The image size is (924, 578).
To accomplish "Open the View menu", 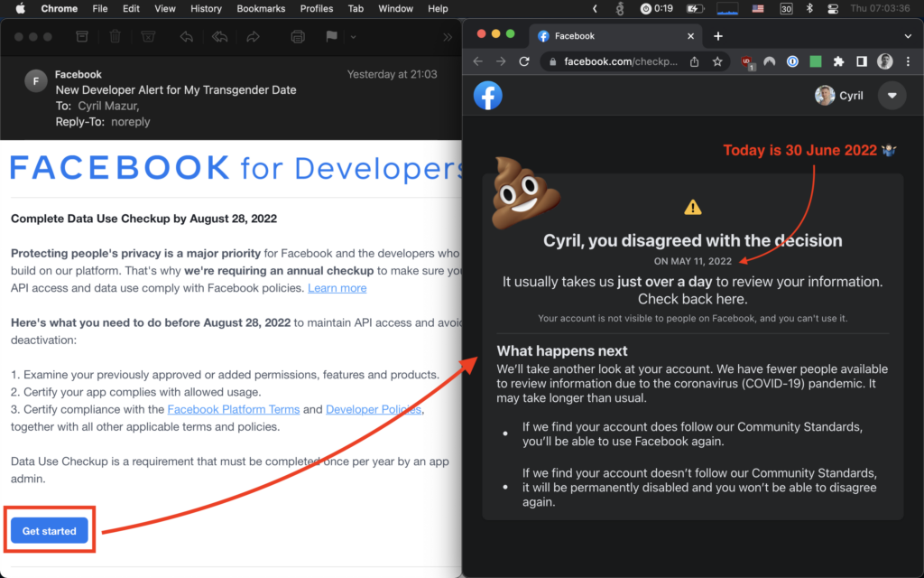I will pos(165,8).
